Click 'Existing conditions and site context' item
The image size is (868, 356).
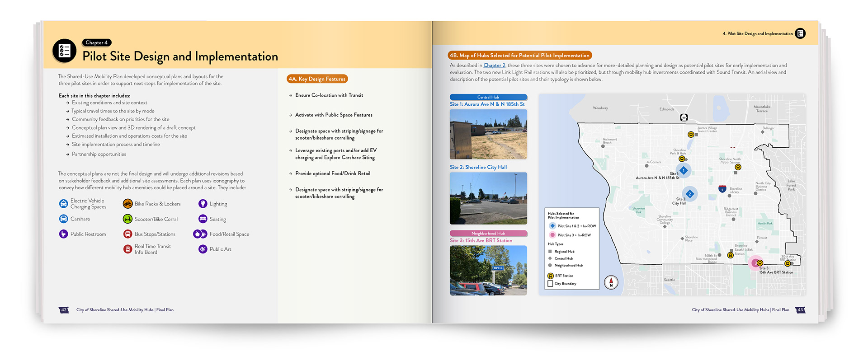(109, 103)
